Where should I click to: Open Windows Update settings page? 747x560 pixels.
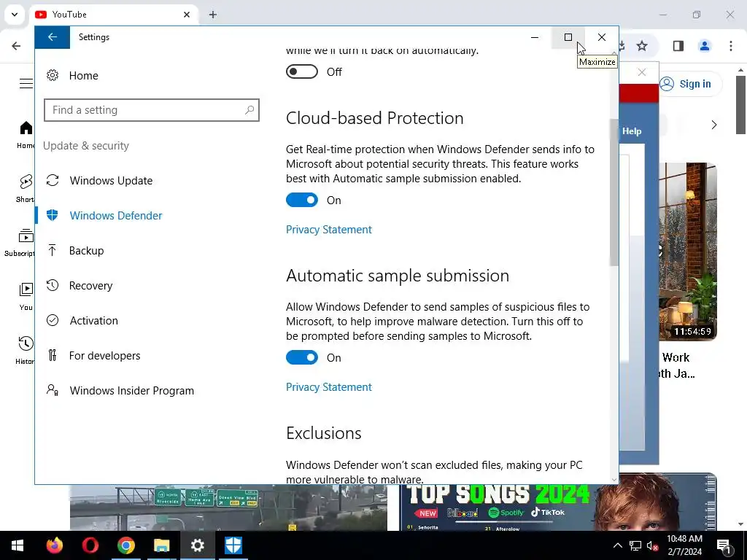(x=111, y=181)
